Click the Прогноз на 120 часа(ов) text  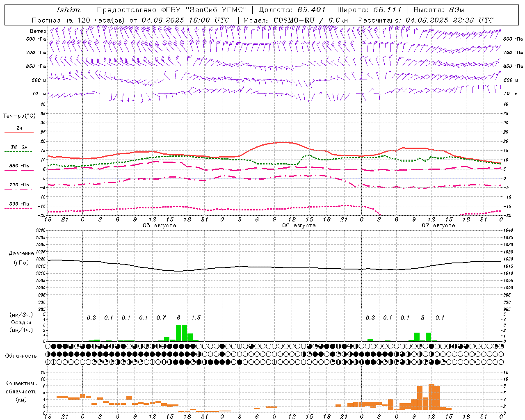click(79, 20)
